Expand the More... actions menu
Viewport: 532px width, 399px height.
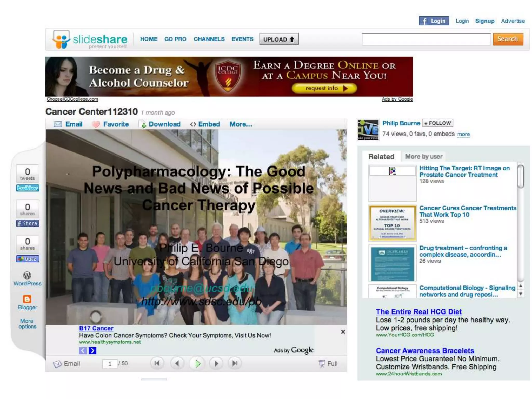tap(241, 124)
